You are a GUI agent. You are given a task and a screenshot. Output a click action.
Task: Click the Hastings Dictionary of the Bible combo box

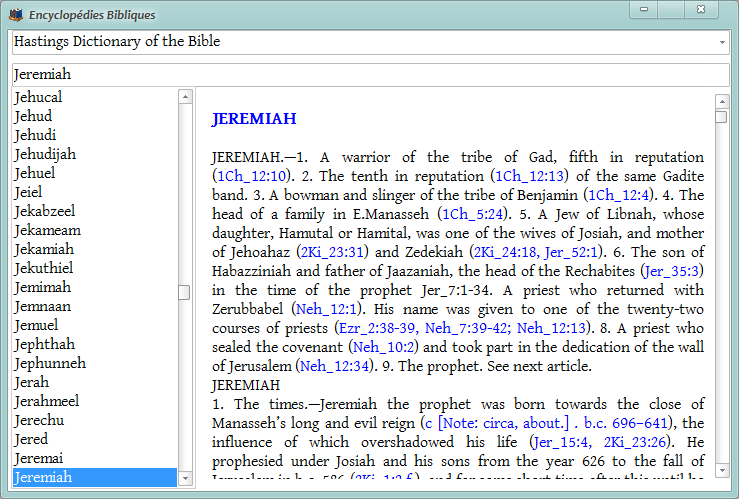click(370, 42)
